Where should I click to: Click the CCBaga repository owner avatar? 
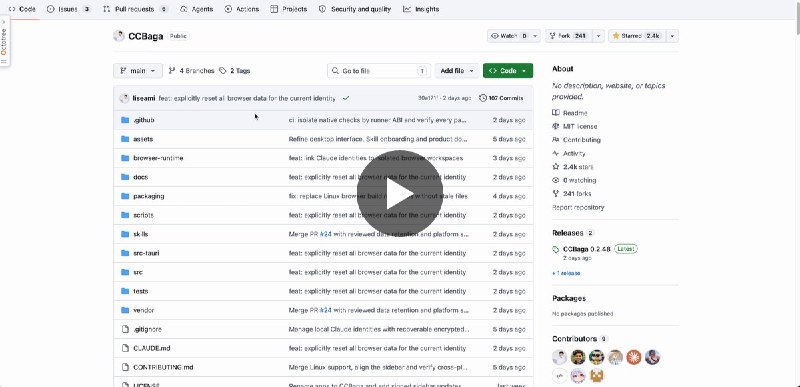(x=119, y=36)
